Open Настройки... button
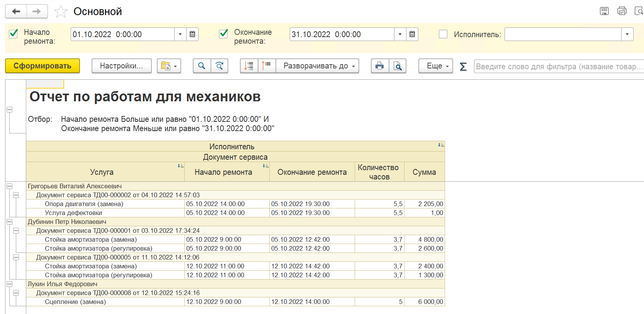This screenshot has width=644, height=314. coord(122,66)
